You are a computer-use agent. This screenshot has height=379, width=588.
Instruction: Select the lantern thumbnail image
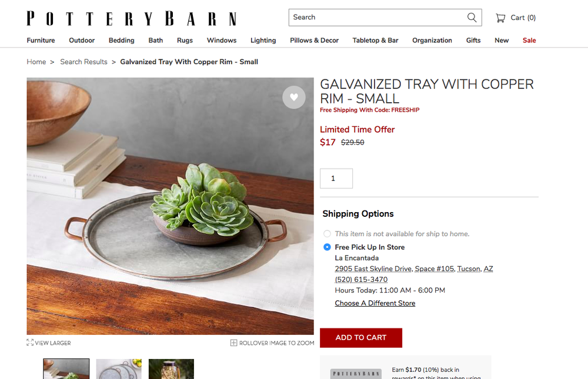(x=171, y=369)
